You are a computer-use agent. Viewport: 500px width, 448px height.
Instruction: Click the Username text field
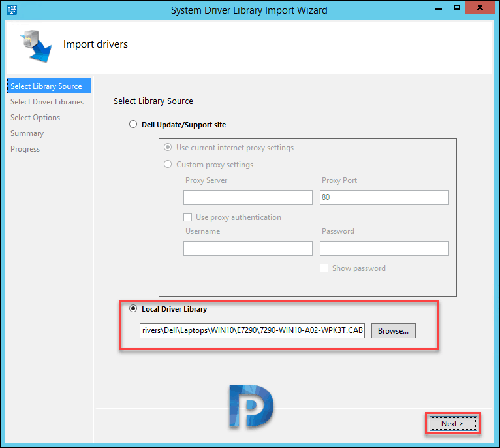[248, 249]
